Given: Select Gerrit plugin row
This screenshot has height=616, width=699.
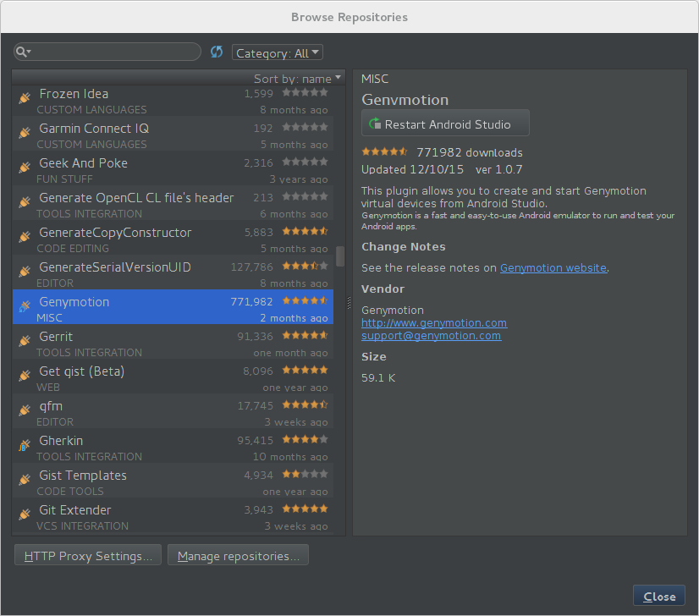Looking at the screenshot, I should click(173, 342).
